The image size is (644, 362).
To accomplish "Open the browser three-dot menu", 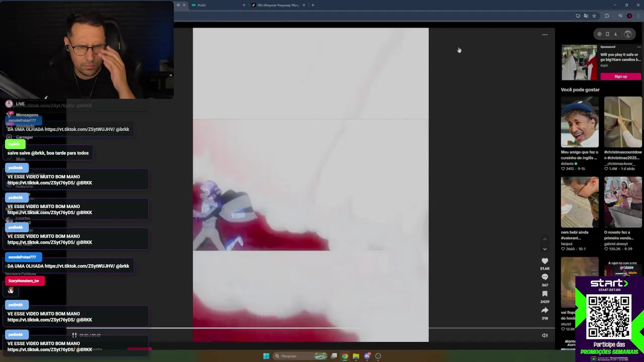I will [x=638, y=16].
